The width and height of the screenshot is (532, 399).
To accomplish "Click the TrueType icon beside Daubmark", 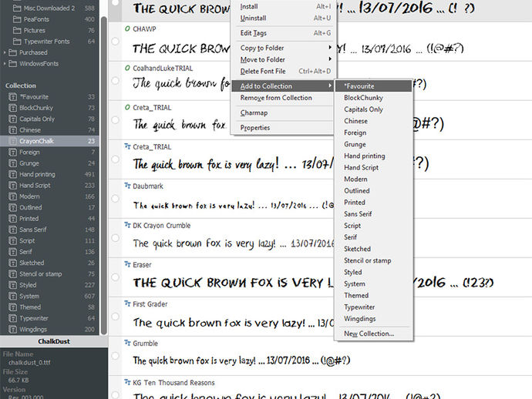I will [127, 186].
